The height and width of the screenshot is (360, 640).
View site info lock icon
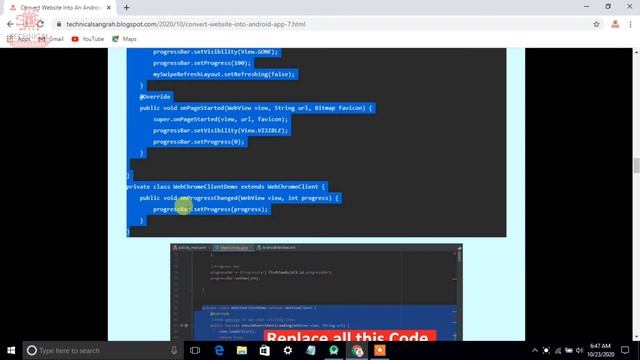(x=59, y=24)
